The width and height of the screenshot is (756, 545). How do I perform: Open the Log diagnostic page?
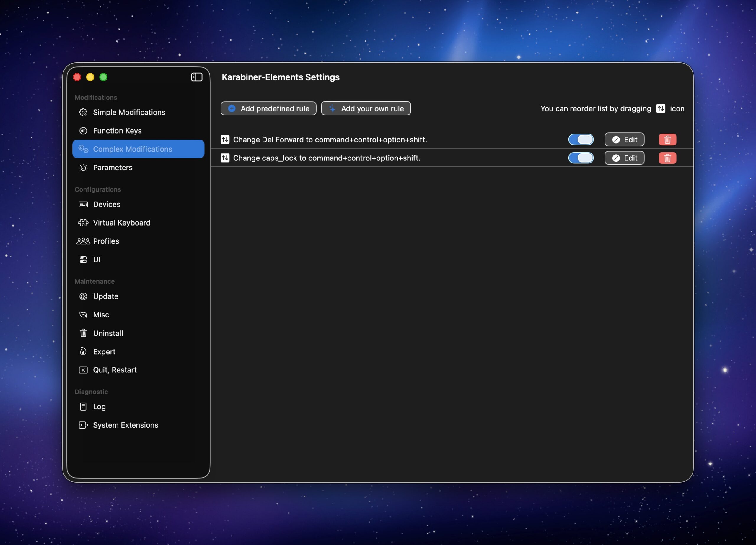(x=99, y=407)
